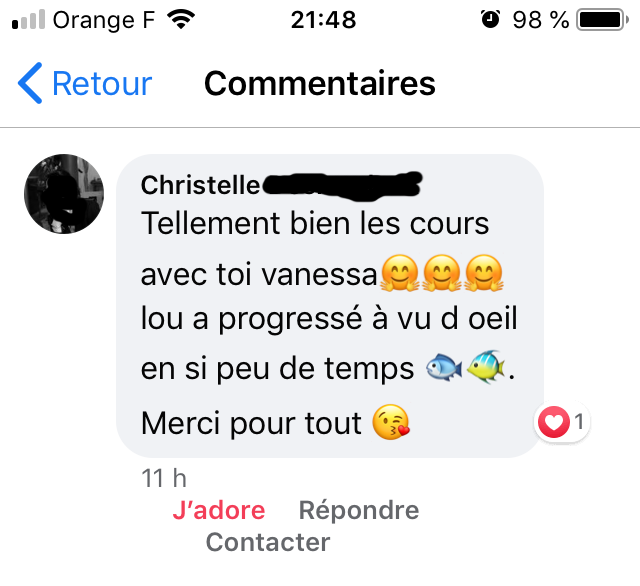Tap the blue fish emoji
This screenshot has width=640, height=586.
coord(444,367)
